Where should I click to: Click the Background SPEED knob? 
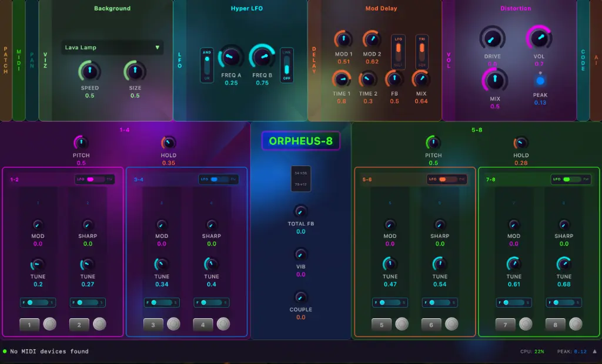pyautogui.click(x=89, y=72)
